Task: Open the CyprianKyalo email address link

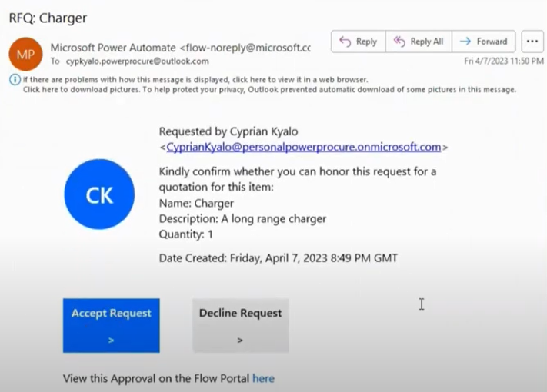Action: point(303,147)
